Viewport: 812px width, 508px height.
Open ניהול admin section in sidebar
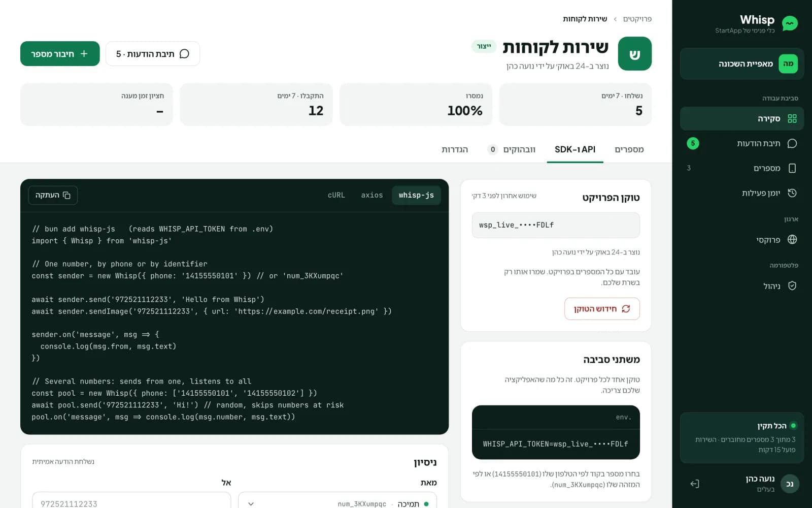click(741, 286)
